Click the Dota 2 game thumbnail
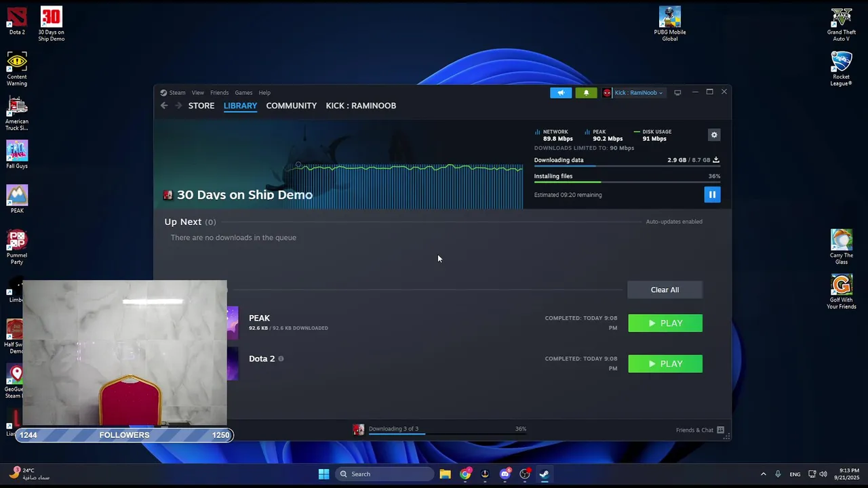The width and height of the screenshot is (868, 488). tap(233, 364)
